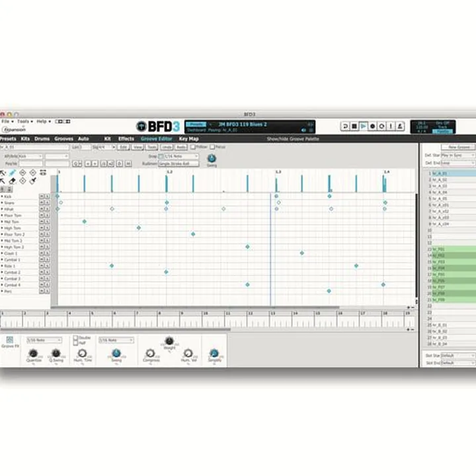The width and height of the screenshot is (476, 476).
Task: Click the Snare row solo button
Action: (47, 202)
